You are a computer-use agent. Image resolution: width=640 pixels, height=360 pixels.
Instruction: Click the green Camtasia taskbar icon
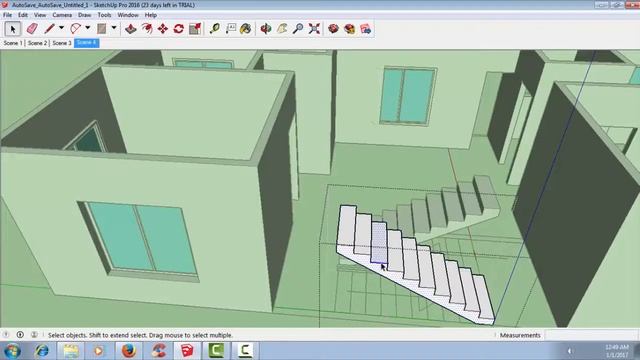pos(216,351)
